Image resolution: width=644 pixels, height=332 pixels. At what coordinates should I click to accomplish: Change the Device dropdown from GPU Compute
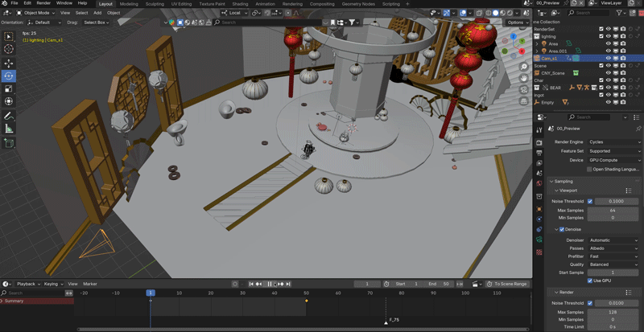point(614,160)
